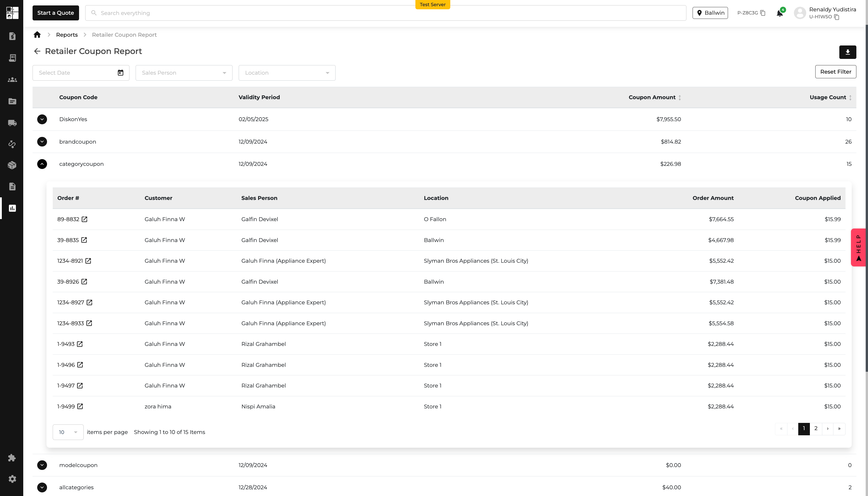
Task: Open the notifications bell icon
Action: (779, 13)
